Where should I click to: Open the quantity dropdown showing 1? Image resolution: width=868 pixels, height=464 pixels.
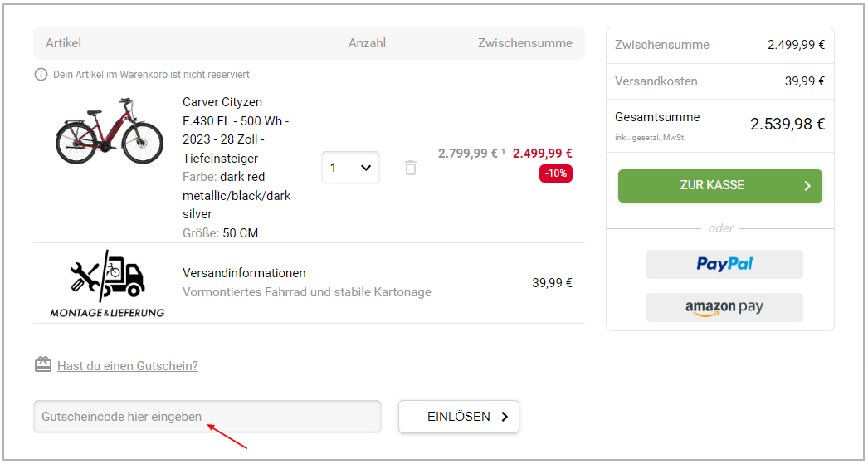350,168
